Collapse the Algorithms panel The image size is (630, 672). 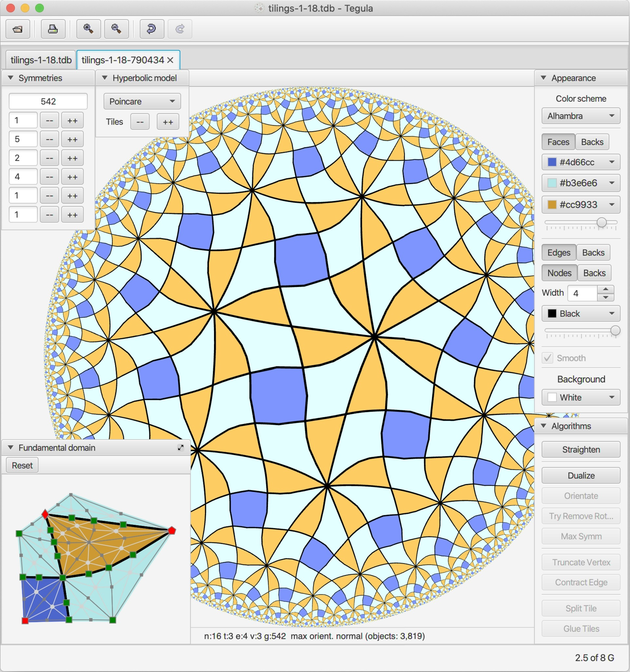(543, 426)
